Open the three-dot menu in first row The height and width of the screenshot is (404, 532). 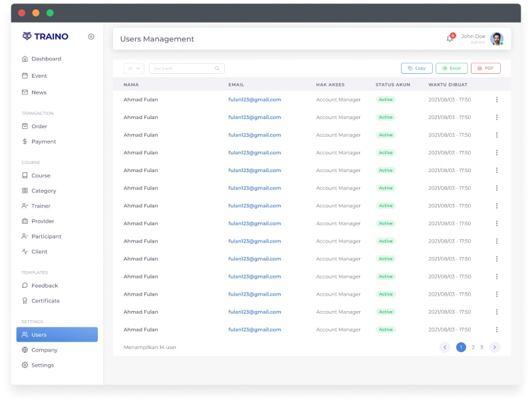coord(496,100)
